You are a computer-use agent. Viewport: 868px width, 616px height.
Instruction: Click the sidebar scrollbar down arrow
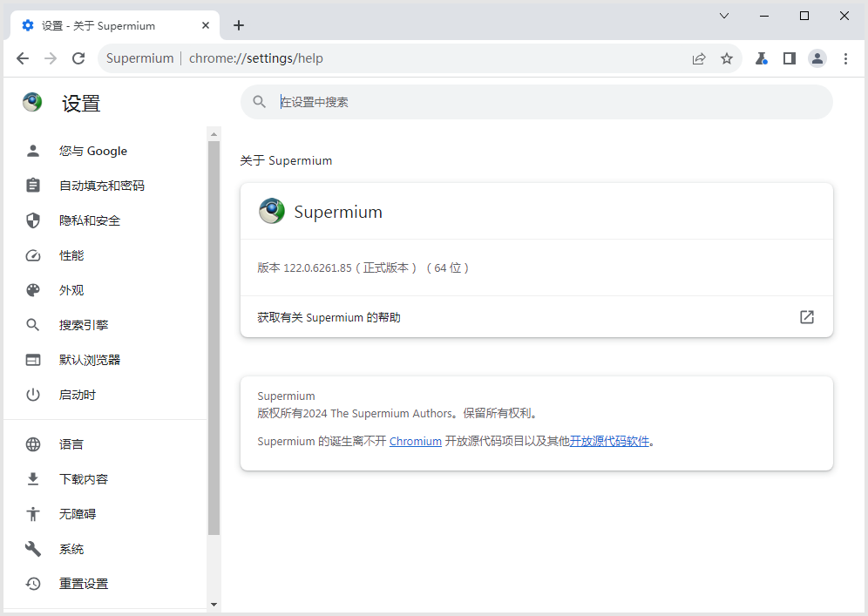pyautogui.click(x=214, y=605)
